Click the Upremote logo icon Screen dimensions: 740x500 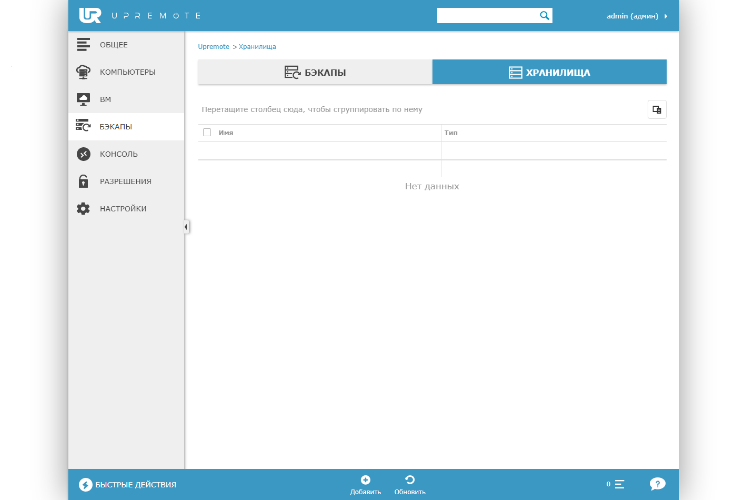pyautogui.click(x=90, y=16)
